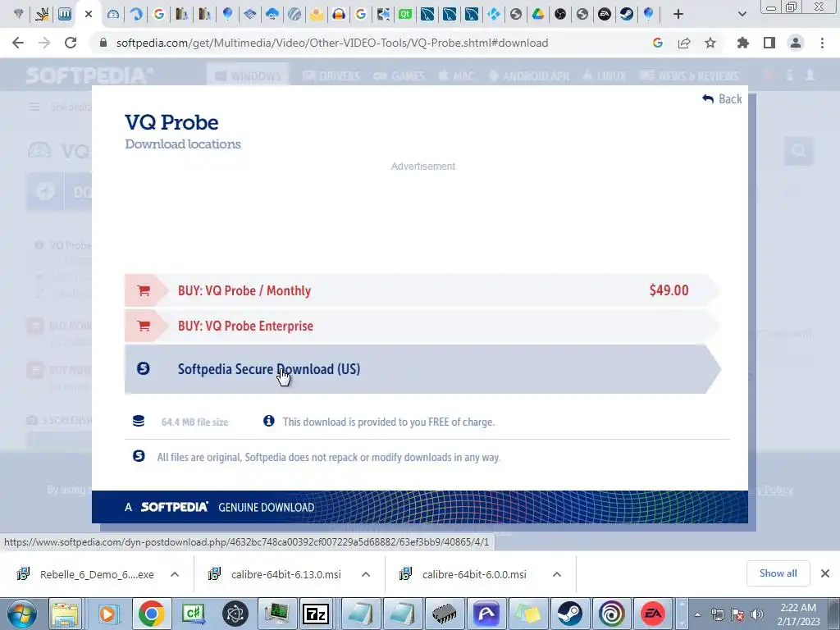
Task: Close the downloads bar
Action: (825, 573)
